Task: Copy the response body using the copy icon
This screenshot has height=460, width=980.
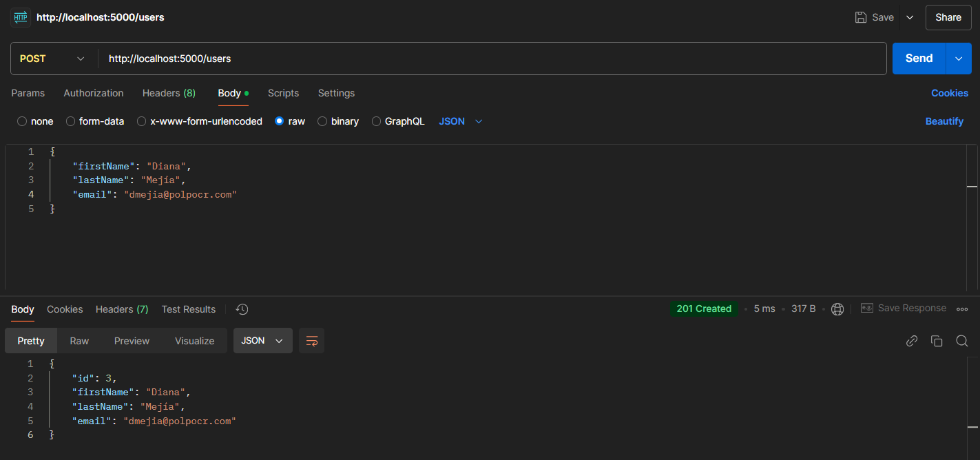Action: [x=937, y=340]
